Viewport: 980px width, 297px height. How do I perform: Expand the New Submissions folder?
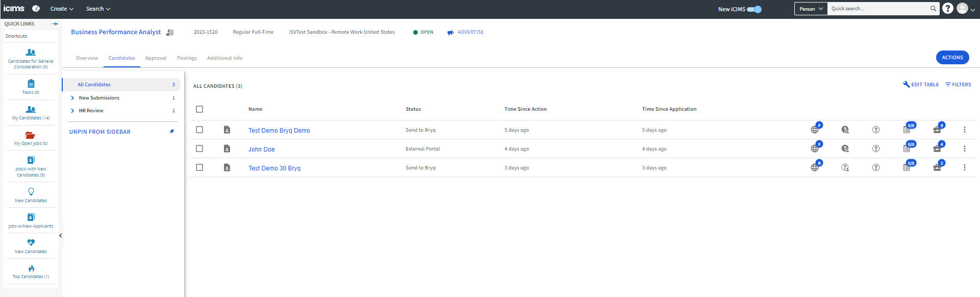click(72, 98)
